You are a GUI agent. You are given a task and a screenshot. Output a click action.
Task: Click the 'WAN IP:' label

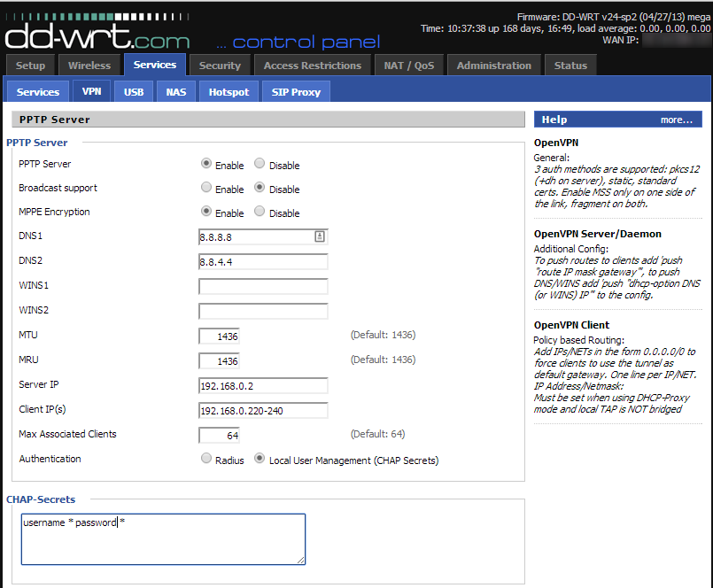pos(621,40)
